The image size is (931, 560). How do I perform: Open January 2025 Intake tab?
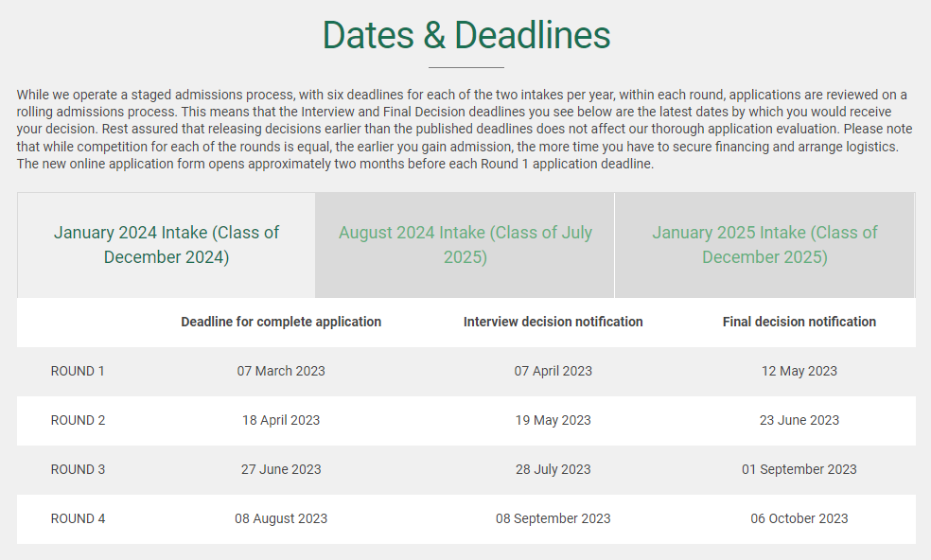coord(764,245)
